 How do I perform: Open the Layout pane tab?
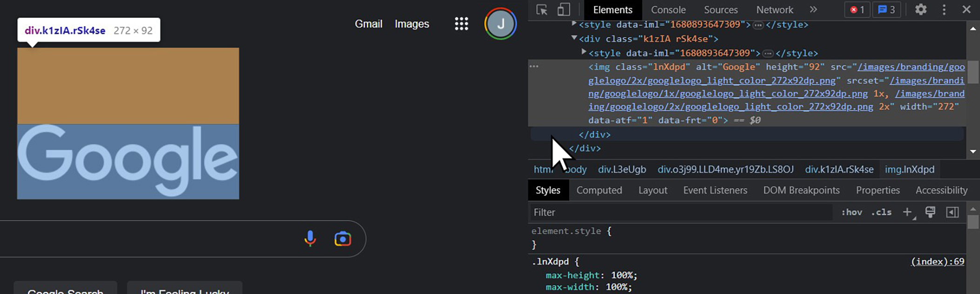coord(653,190)
